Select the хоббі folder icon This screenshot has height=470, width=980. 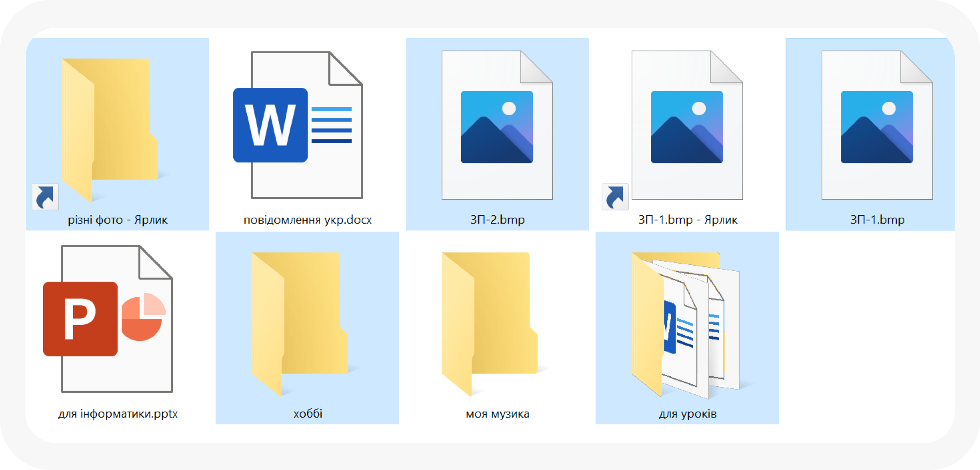pyautogui.click(x=299, y=323)
